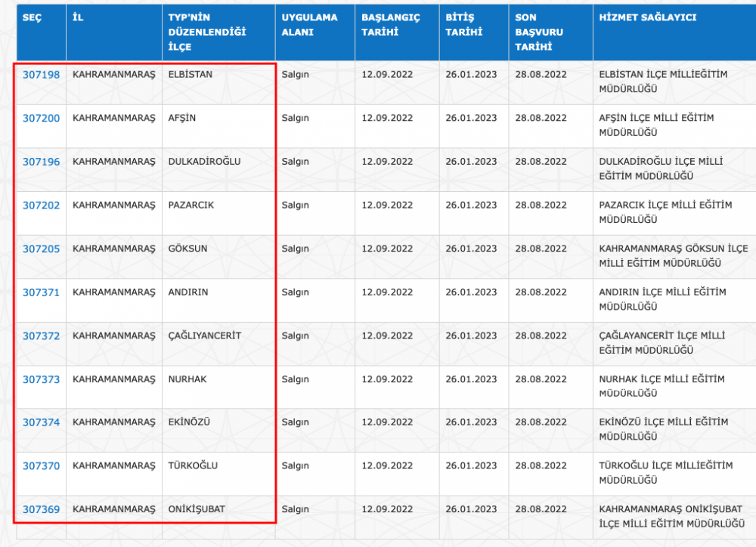756x547 pixels.
Task: Click the PAZARCIK İLÇE MİLLİ EĞİTİM MÜDÜRLÜĞÜ cell
Action: [x=665, y=212]
